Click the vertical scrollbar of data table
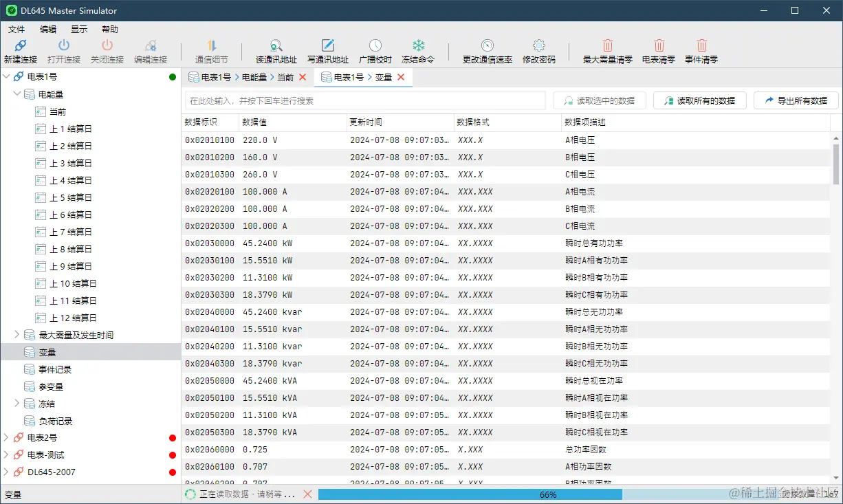Image resolution: width=843 pixels, height=504 pixels. pos(836,164)
